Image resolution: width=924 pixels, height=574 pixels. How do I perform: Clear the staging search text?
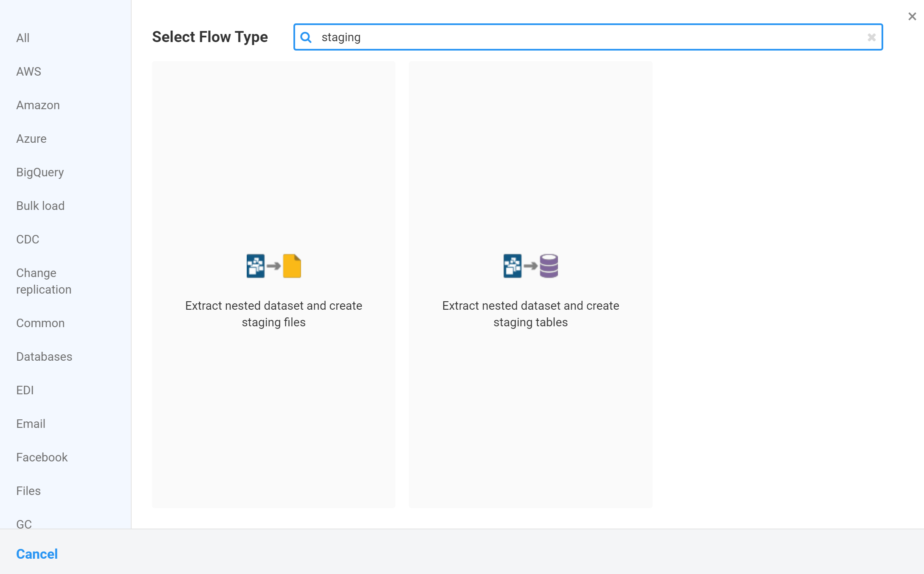(871, 37)
